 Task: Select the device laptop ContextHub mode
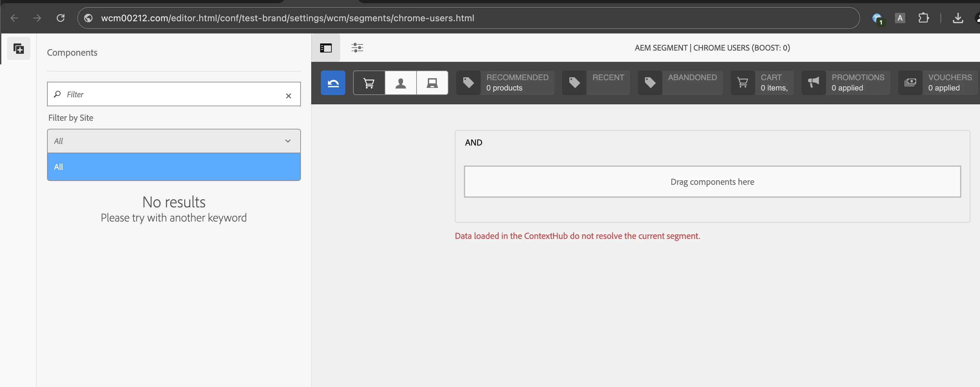(x=432, y=83)
